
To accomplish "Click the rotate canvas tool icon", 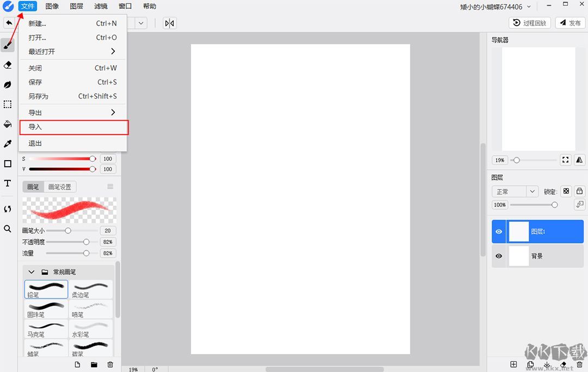I will (x=8, y=209).
